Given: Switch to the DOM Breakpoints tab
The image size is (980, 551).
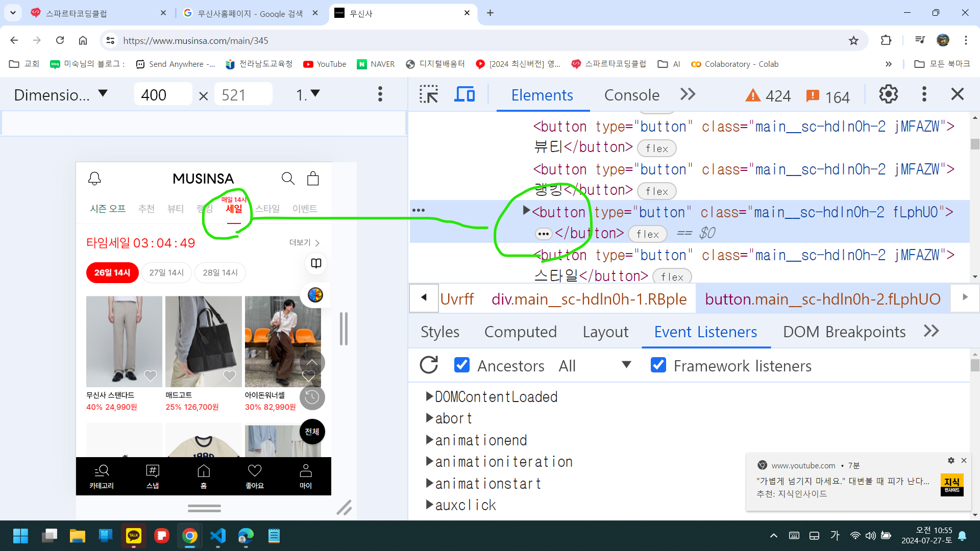Looking at the screenshot, I should click(844, 332).
